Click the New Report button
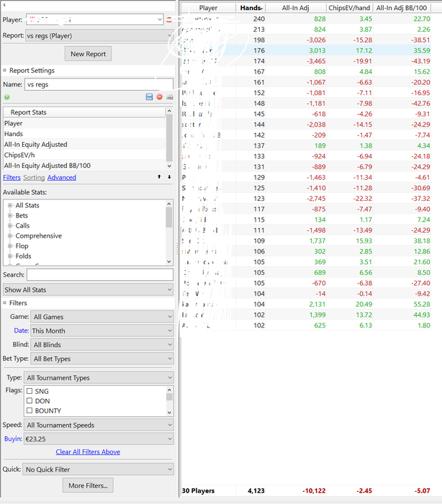This screenshot has height=504, width=442. [x=88, y=54]
